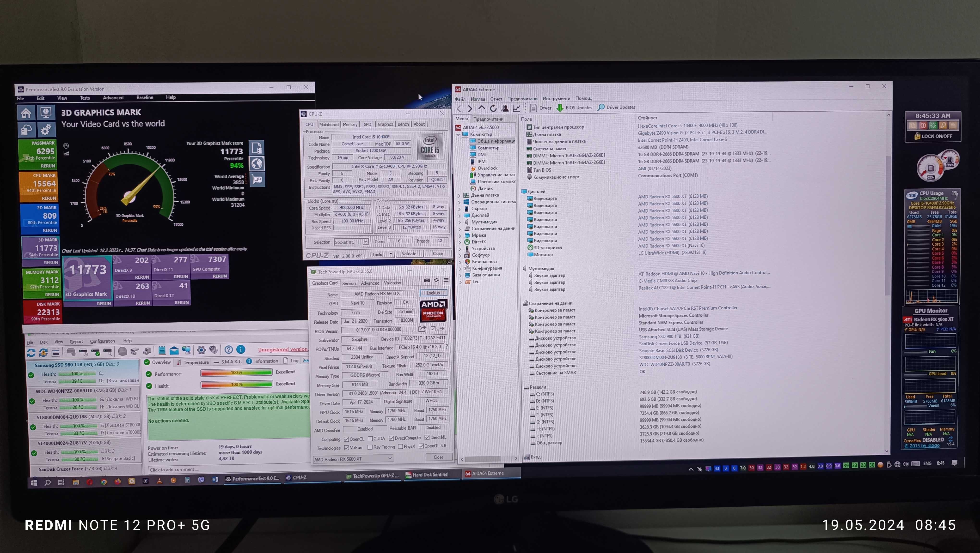Open PerformanceTest system information monitor icon
Viewport: 980px width, 553px height.
pyautogui.click(x=46, y=113)
